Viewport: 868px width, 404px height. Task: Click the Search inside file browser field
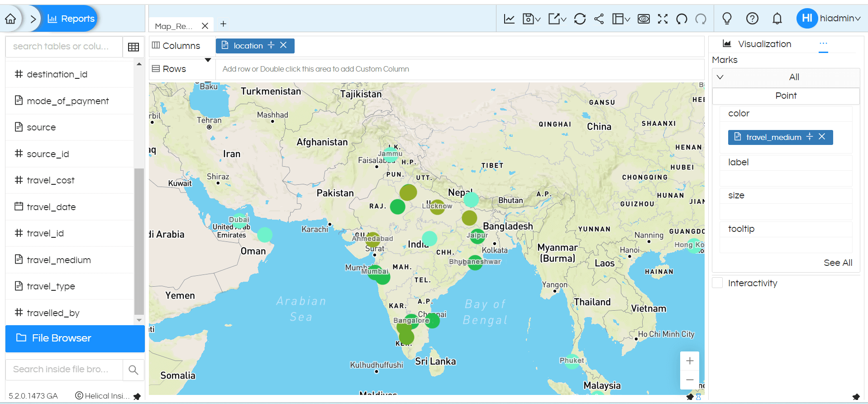64,370
